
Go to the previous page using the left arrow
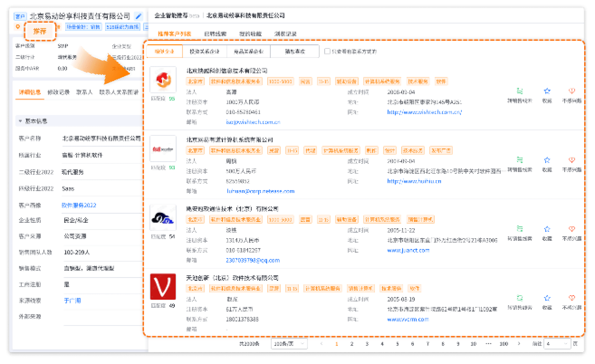321,344
